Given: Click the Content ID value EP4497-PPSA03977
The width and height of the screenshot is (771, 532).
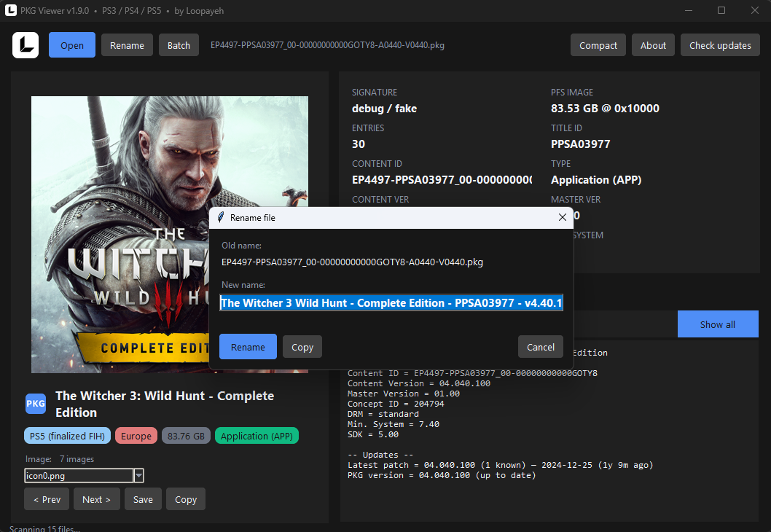Looking at the screenshot, I should (442, 180).
